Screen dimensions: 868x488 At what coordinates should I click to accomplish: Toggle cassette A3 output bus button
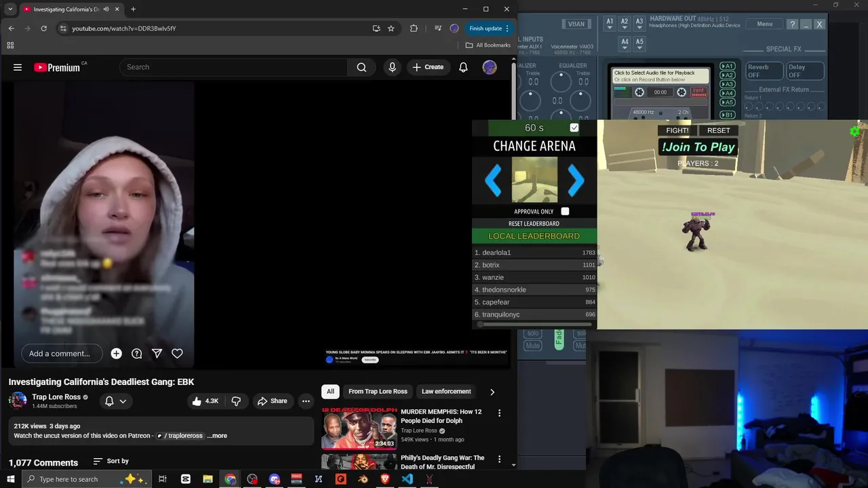point(727,84)
